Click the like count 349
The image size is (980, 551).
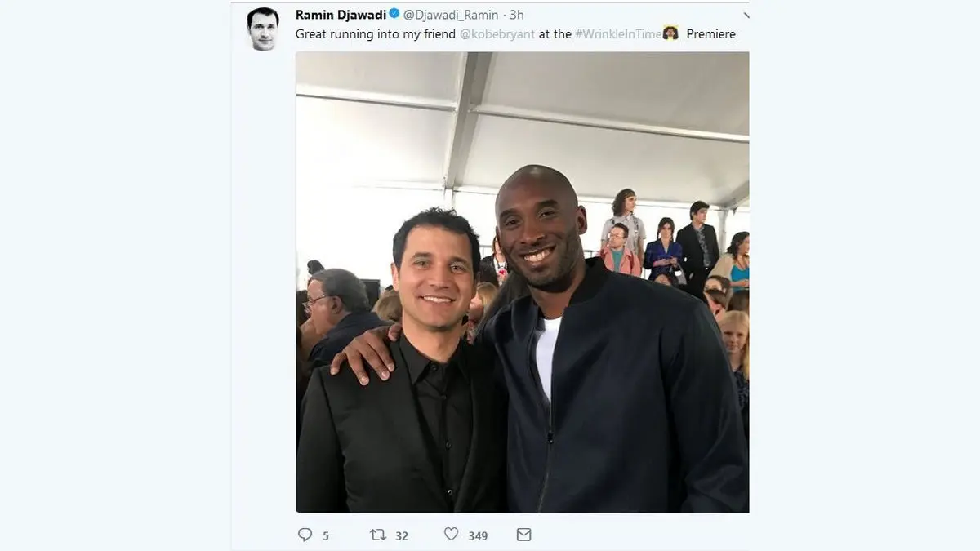(478, 535)
